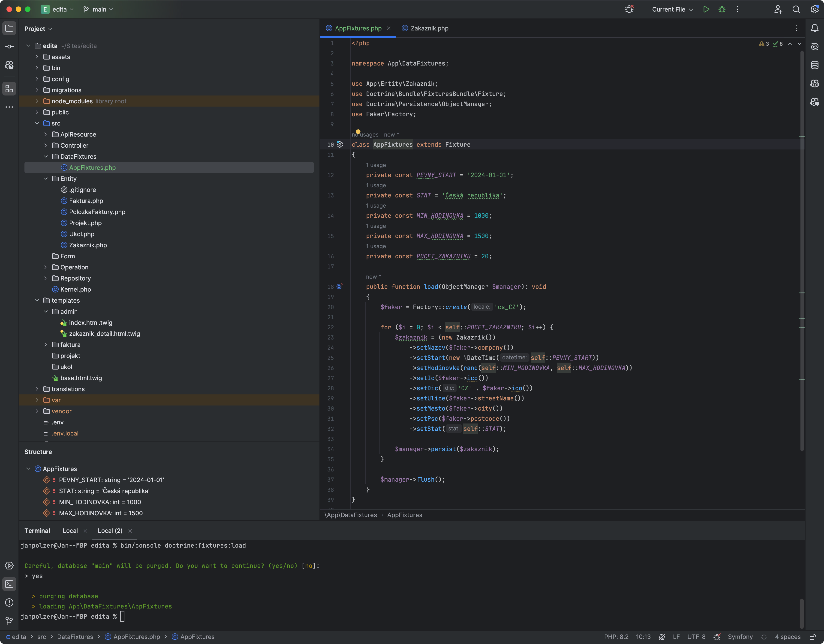The image size is (824, 644).
Task: Open Code With Me user icon
Action: coord(778,9)
